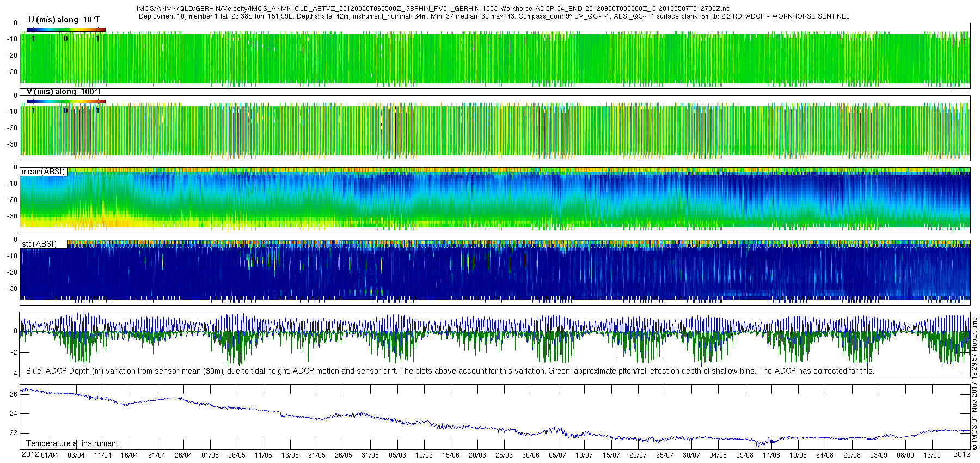Click the 'V (m/s) along -100°T' title
This screenshot has width=980, height=463.
coord(64,92)
